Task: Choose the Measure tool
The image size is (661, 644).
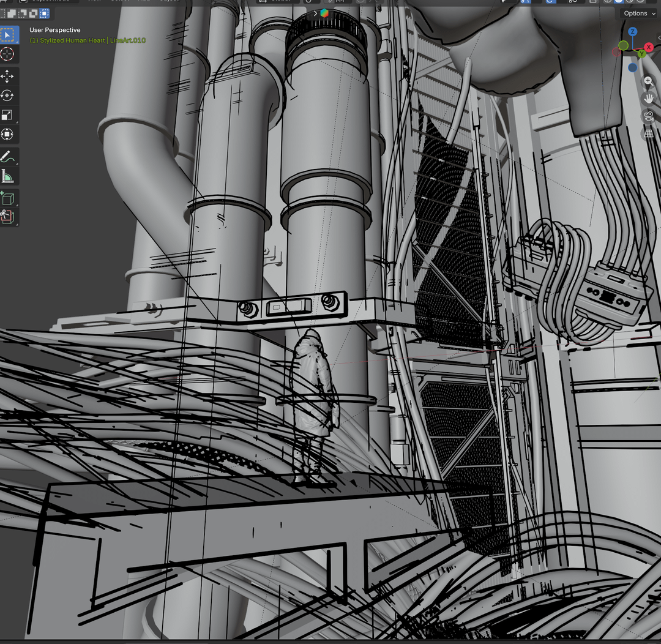Action: tap(8, 177)
